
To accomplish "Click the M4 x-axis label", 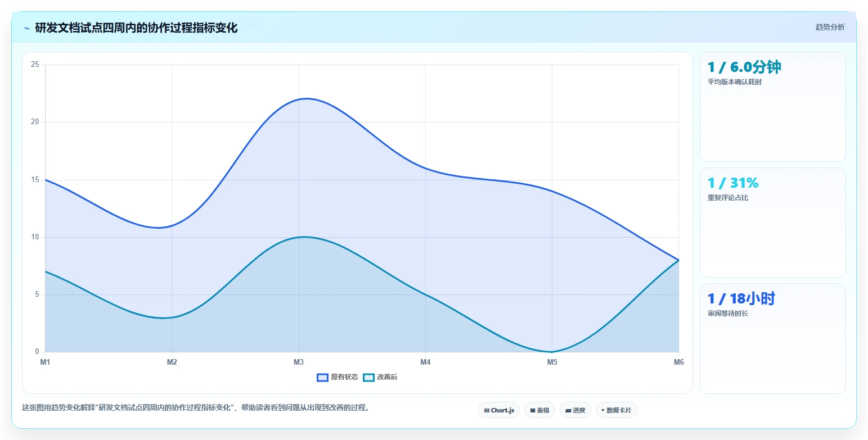I will (x=425, y=362).
